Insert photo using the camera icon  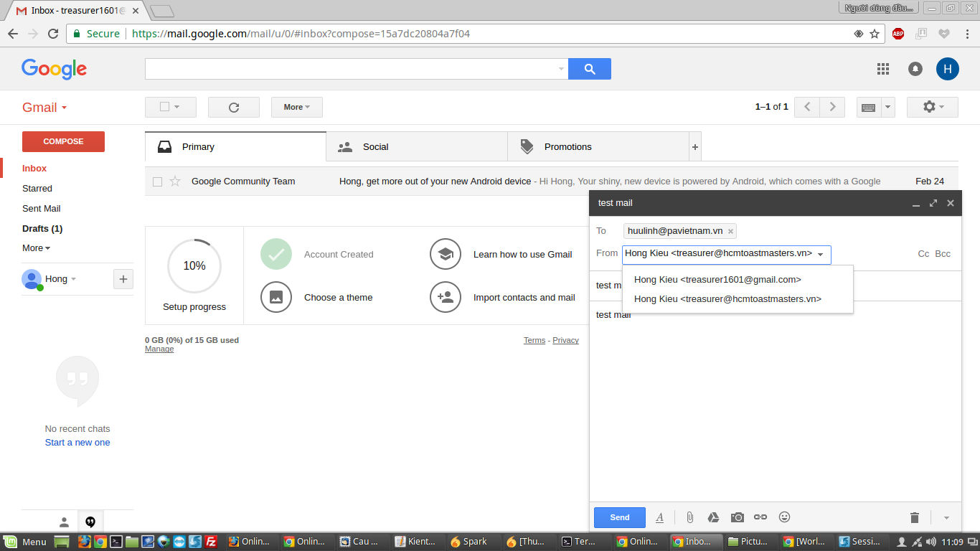pos(737,517)
